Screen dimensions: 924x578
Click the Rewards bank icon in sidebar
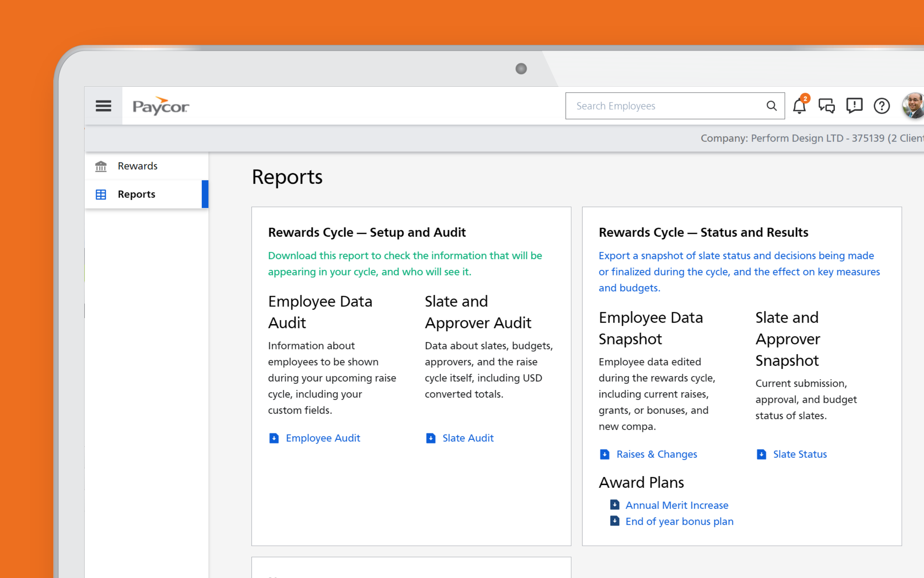pyautogui.click(x=101, y=166)
